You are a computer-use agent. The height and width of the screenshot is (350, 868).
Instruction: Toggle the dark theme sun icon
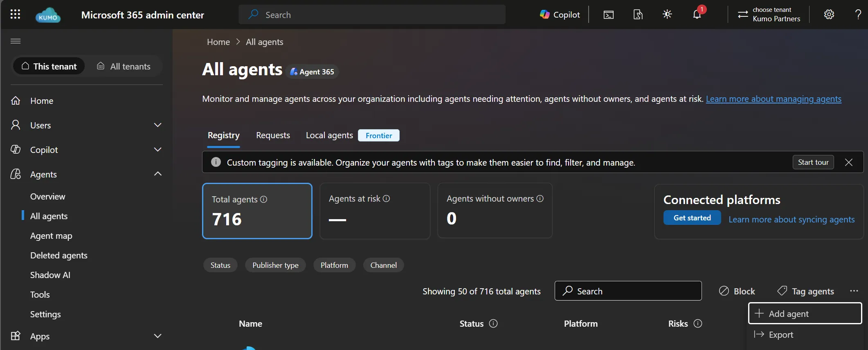pos(667,15)
